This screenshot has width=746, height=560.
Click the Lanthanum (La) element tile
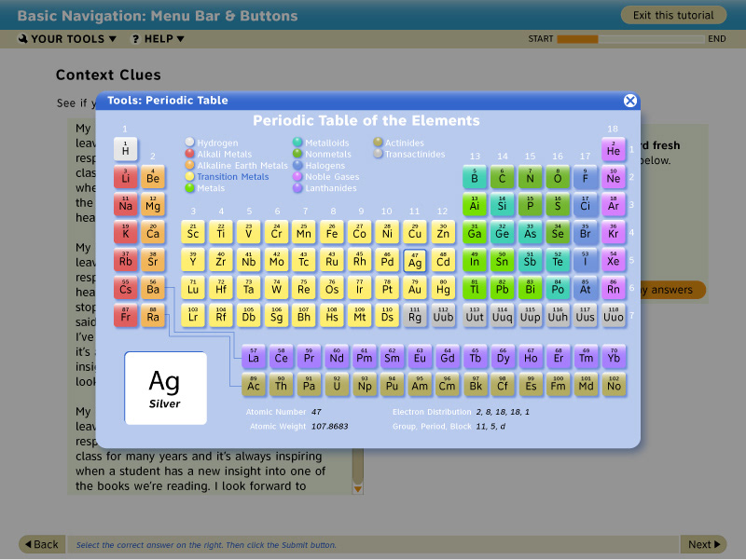254,357
